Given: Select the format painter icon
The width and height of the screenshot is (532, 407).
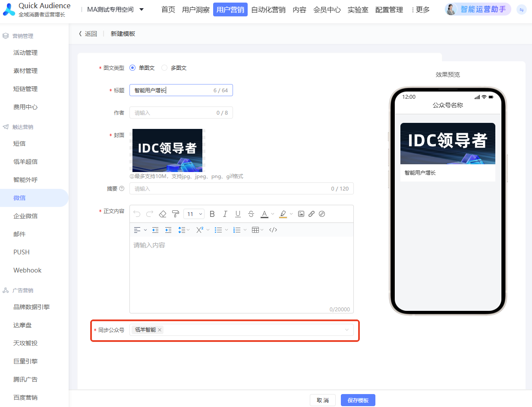Looking at the screenshot, I should (176, 214).
